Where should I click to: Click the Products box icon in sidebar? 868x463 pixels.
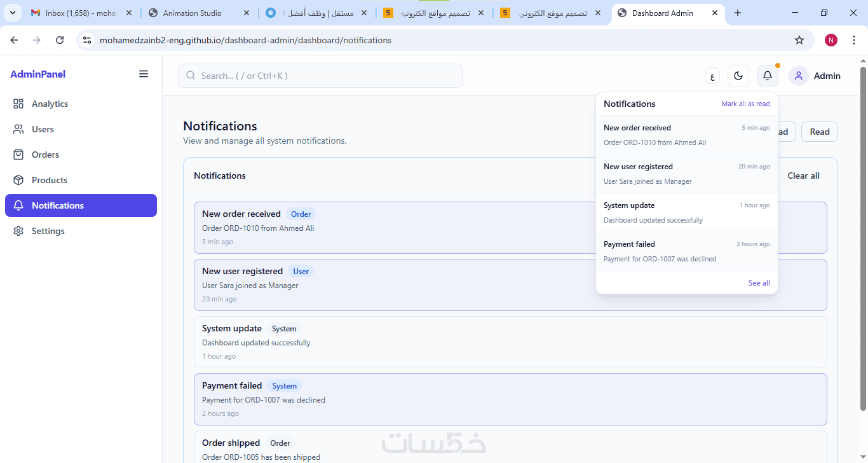[x=18, y=180]
